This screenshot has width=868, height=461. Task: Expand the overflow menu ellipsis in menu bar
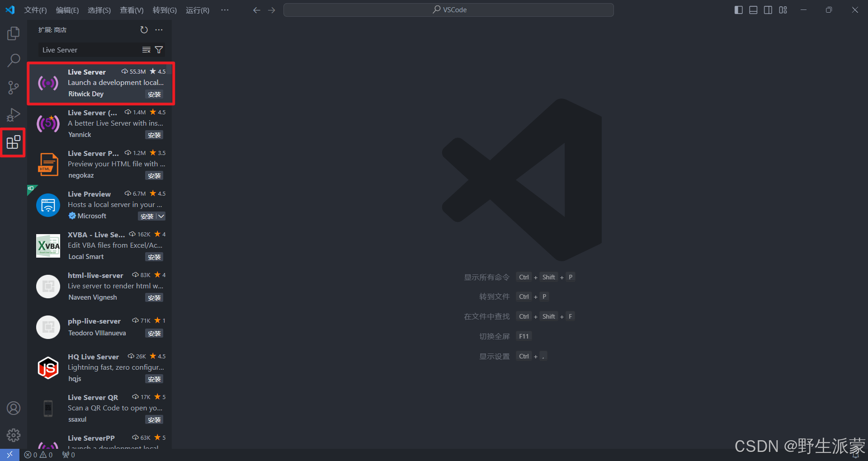tap(225, 10)
